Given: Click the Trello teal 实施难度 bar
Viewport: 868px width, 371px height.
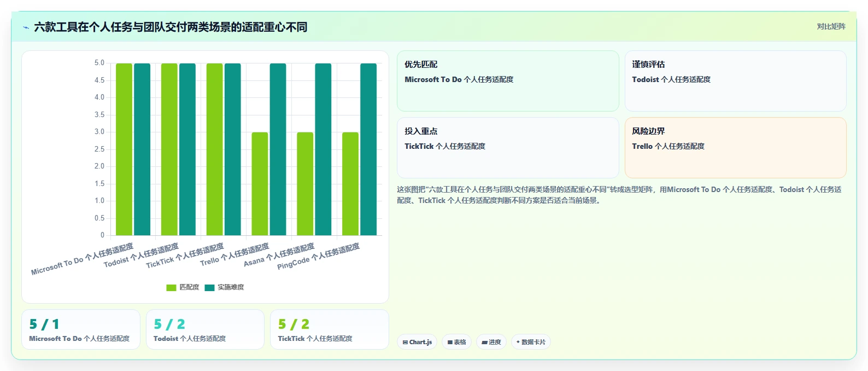Looking at the screenshot, I should pyautogui.click(x=278, y=149).
